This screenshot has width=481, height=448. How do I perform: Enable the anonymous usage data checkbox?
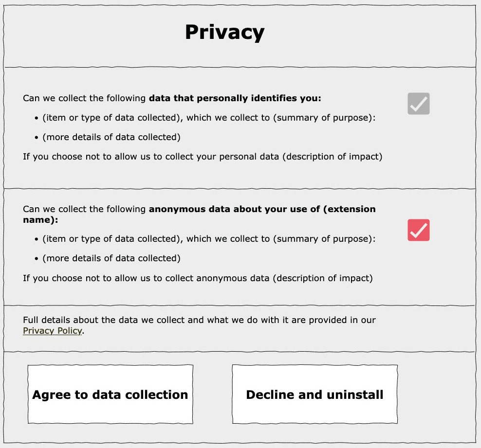click(418, 230)
